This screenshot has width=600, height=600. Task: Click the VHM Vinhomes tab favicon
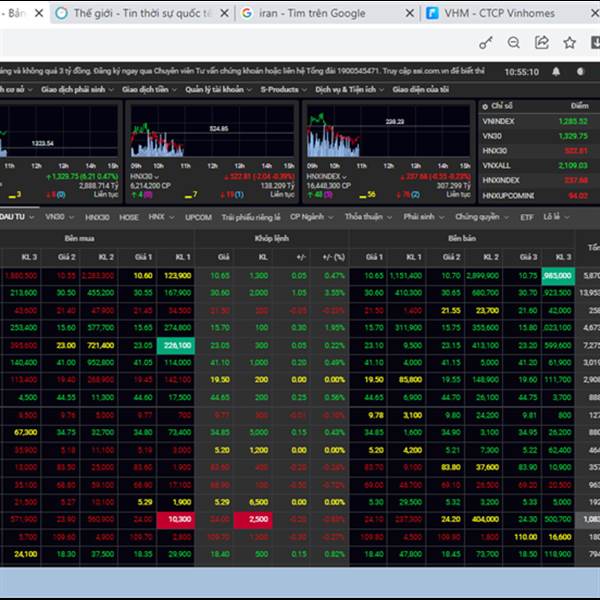coord(432,13)
